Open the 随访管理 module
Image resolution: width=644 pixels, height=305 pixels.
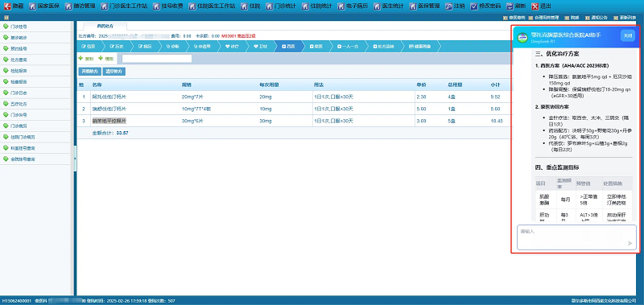point(80,6)
